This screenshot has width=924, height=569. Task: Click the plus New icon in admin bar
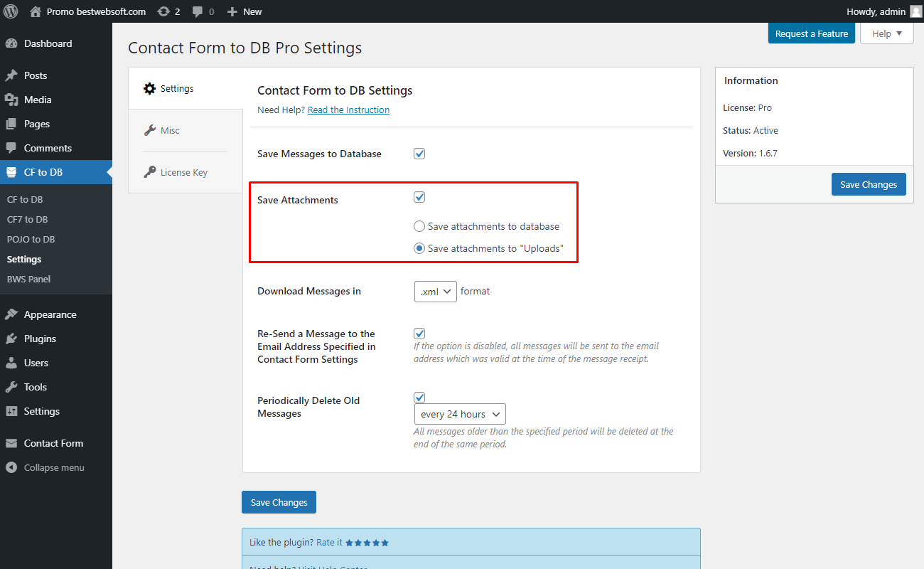232,11
